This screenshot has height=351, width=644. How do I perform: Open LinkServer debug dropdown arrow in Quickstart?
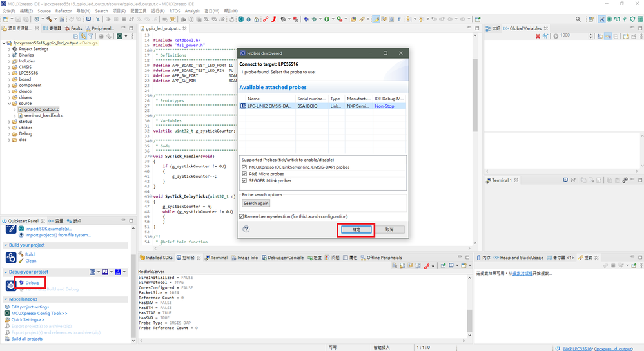tap(99, 272)
